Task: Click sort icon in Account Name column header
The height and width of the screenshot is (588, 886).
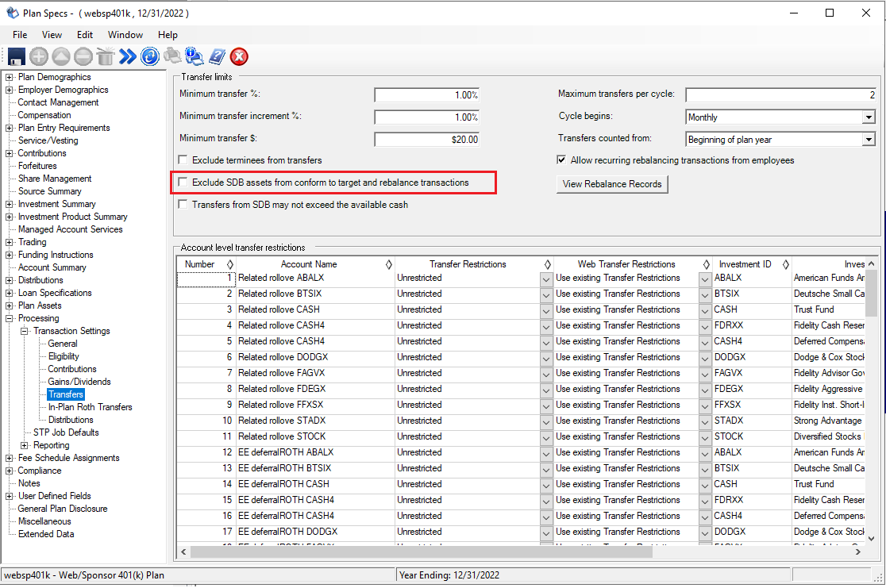Action: tap(389, 264)
